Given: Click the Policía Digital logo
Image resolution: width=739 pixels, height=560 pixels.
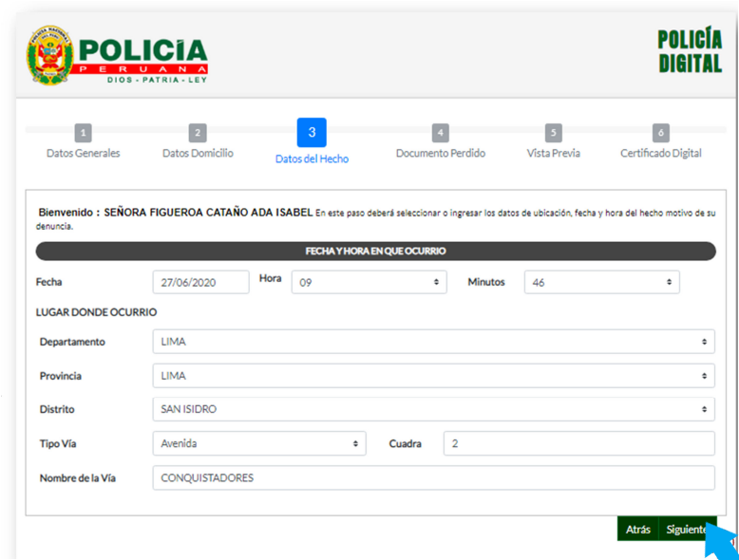Looking at the screenshot, I should (x=690, y=51).
